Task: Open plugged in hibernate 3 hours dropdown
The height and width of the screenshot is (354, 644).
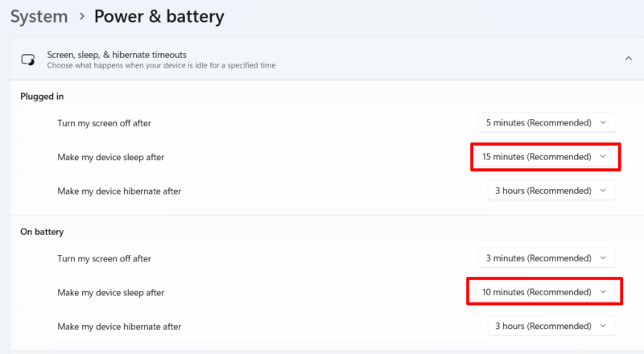Action: click(551, 191)
